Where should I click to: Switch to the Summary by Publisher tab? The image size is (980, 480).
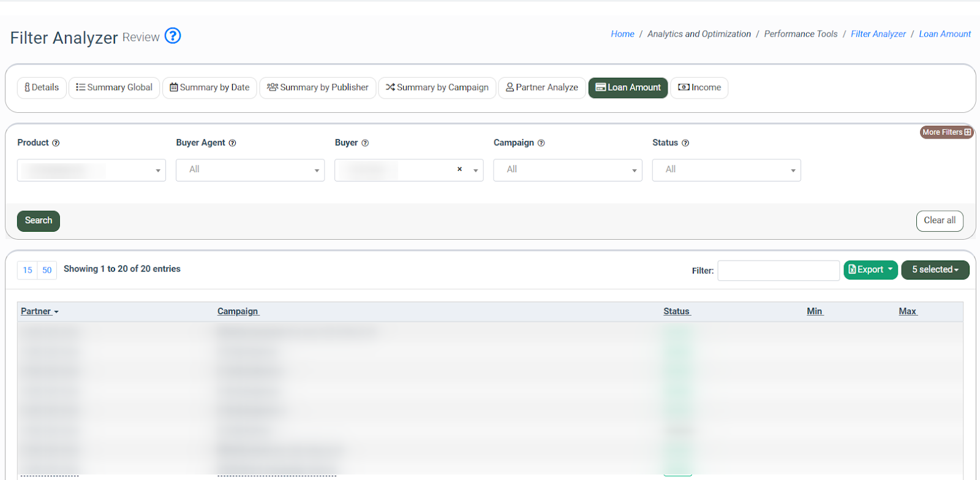click(x=318, y=88)
